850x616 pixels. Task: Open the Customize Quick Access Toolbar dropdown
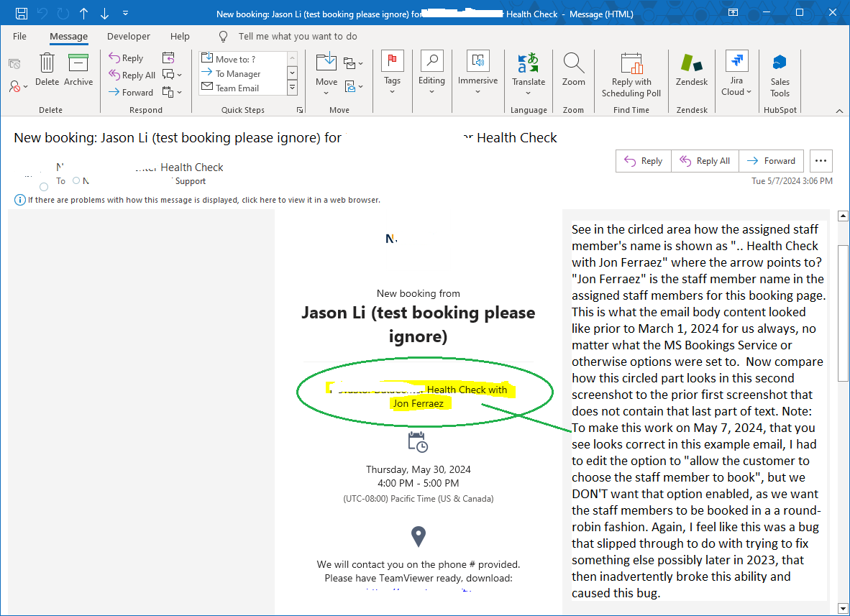click(125, 13)
